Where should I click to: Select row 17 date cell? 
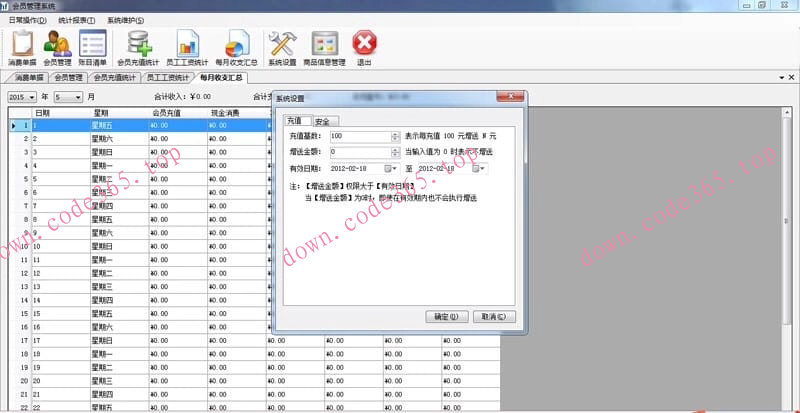[61, 340]
